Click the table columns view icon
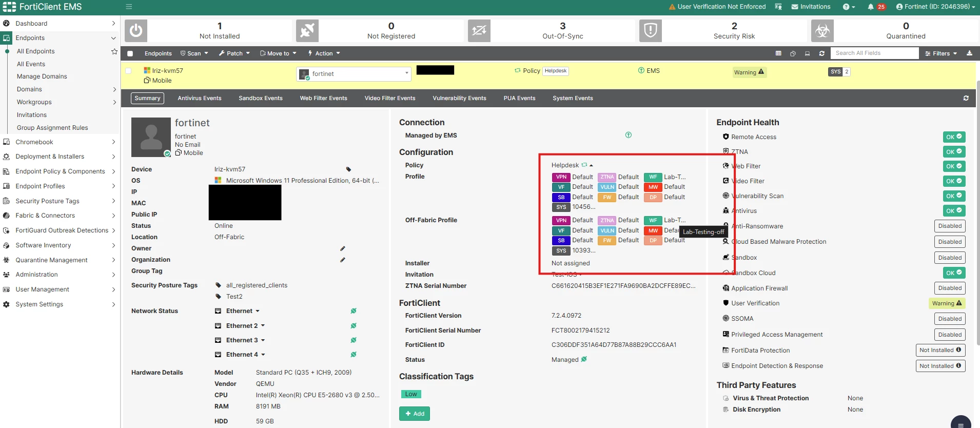980x428 pixels. 778,53
